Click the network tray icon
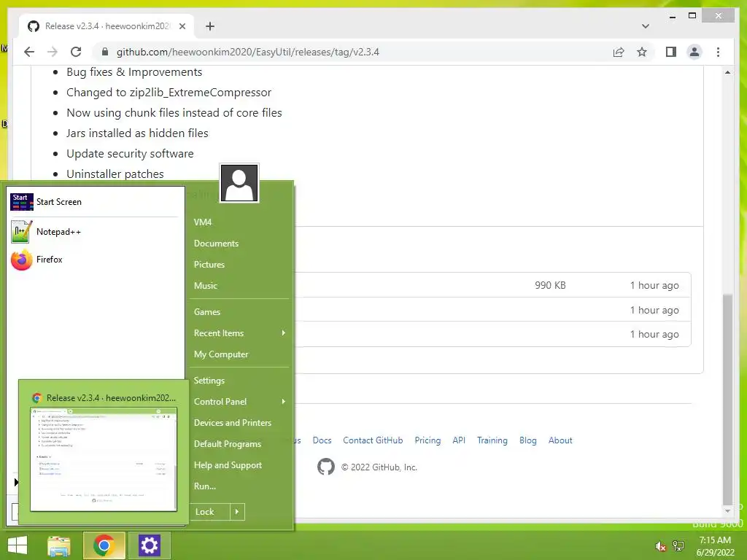 [x=678, y=546]
